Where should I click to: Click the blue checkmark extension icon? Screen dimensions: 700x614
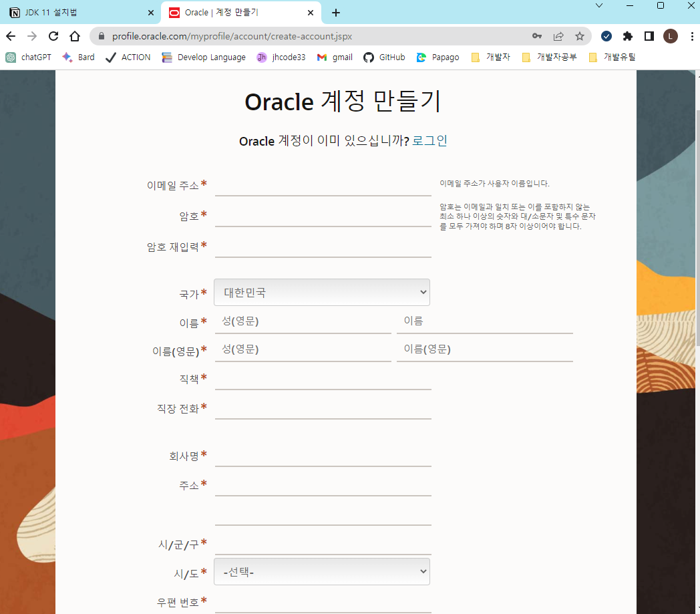tap(606, 36)
